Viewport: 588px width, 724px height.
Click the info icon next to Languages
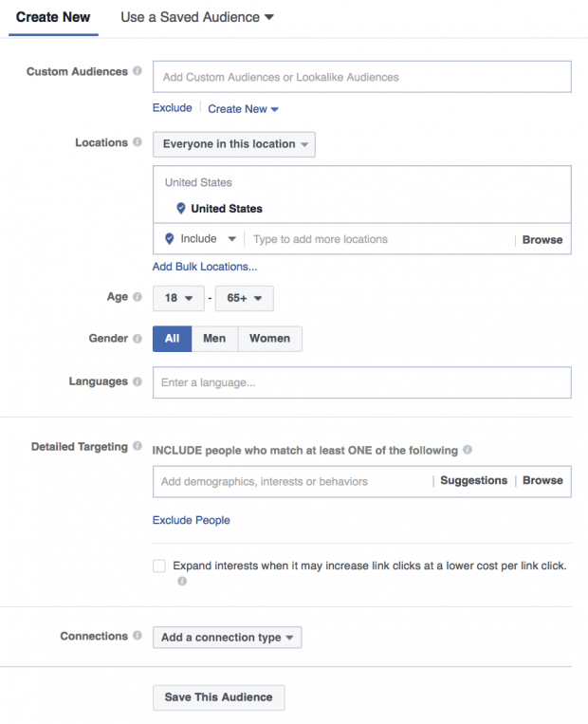pyautogui.click(x=138, y=381)
